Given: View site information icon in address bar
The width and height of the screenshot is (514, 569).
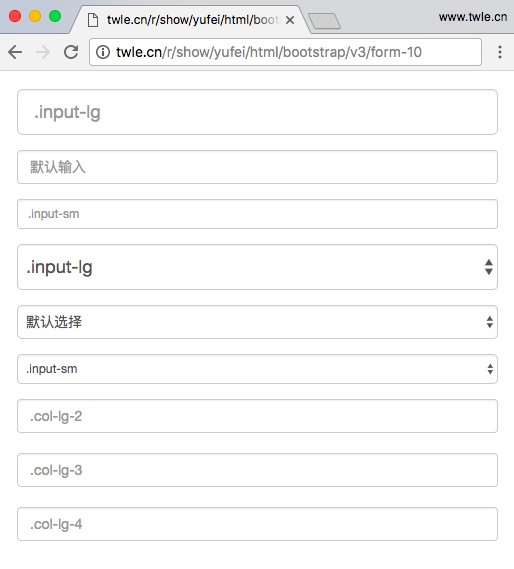Looking at the screenshot, I should click(103, 52).
